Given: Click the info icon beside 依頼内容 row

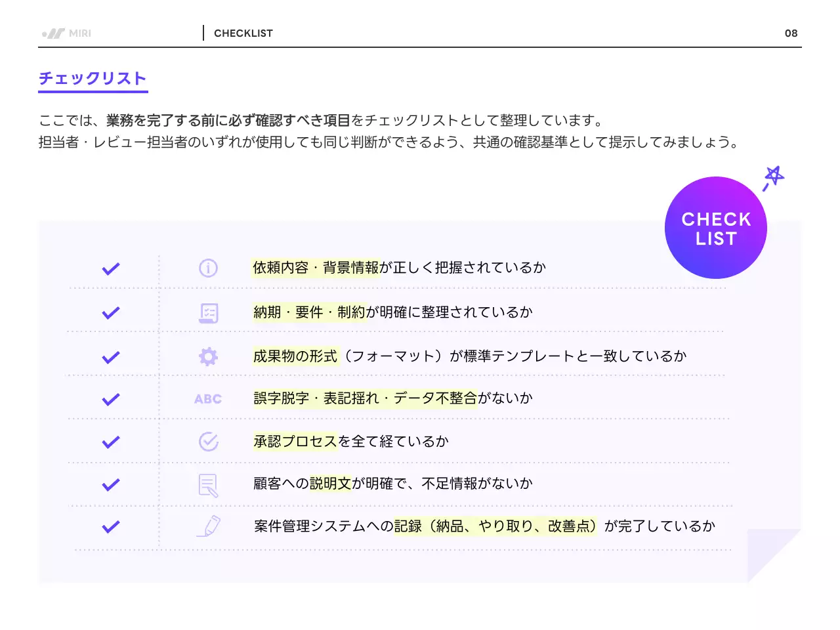Looking at the screenshot, I should (x=207, y=268).
